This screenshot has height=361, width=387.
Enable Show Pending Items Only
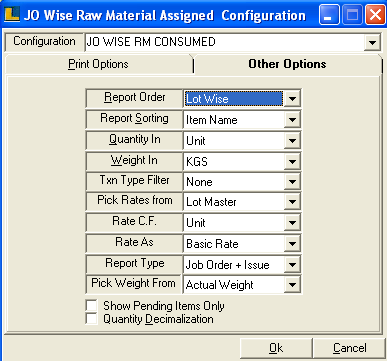(91, 305)
